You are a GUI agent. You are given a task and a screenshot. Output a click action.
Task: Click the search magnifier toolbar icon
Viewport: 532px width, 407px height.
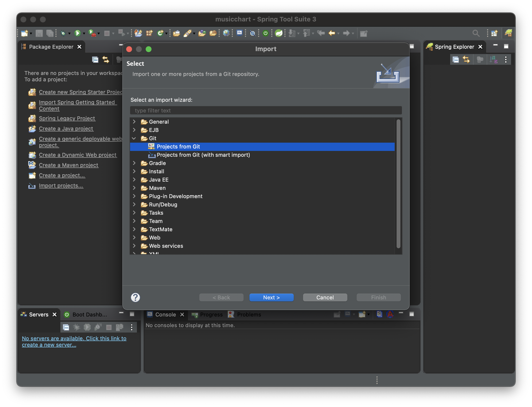pos(476,33)
